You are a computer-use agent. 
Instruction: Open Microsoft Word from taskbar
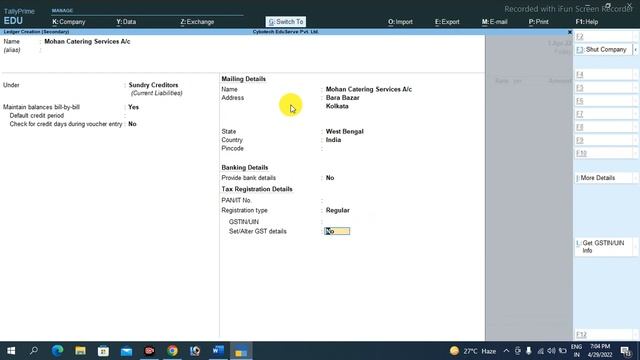coord(218,351)
